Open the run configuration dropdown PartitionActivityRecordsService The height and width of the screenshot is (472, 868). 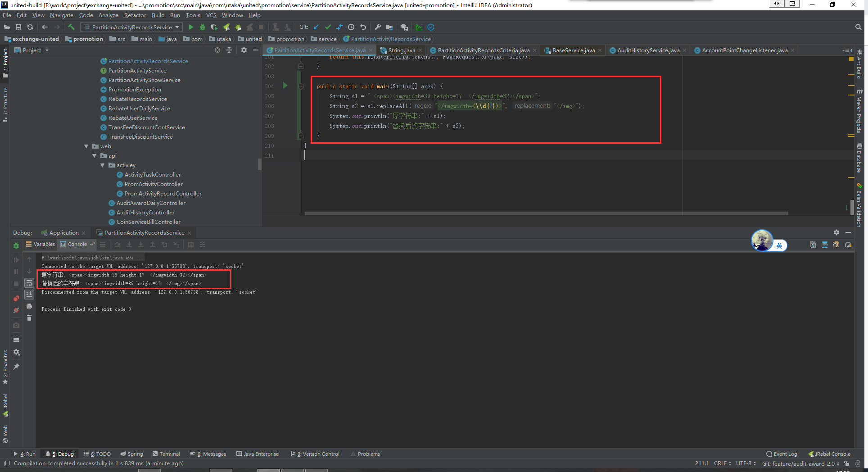pos(131,27)
